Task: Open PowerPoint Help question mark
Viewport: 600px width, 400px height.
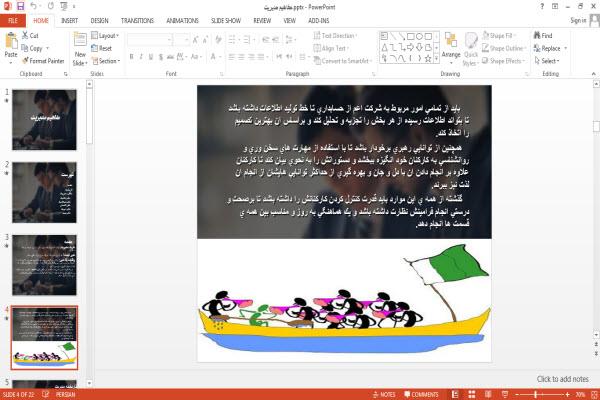Action: point(542,6)
